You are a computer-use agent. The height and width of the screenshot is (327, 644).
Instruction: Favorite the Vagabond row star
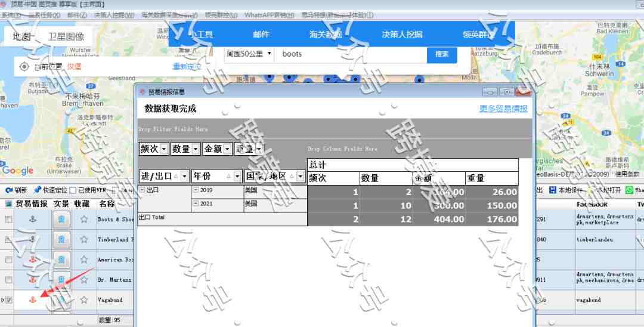pos(84,300)
